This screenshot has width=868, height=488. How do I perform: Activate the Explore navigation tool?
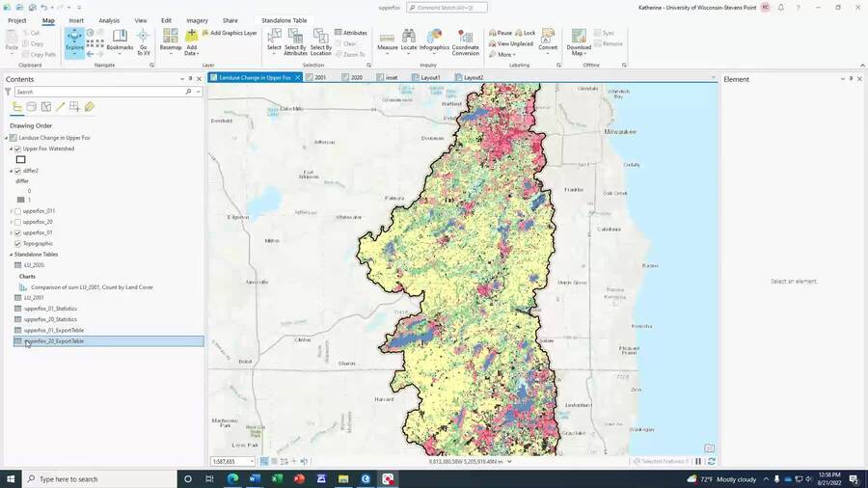(74, 42)
